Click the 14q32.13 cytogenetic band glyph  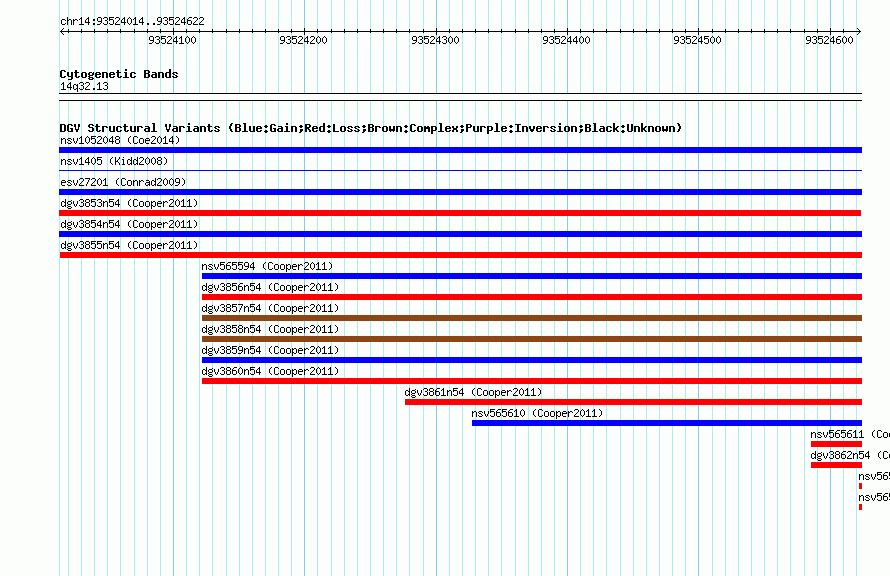460,97
